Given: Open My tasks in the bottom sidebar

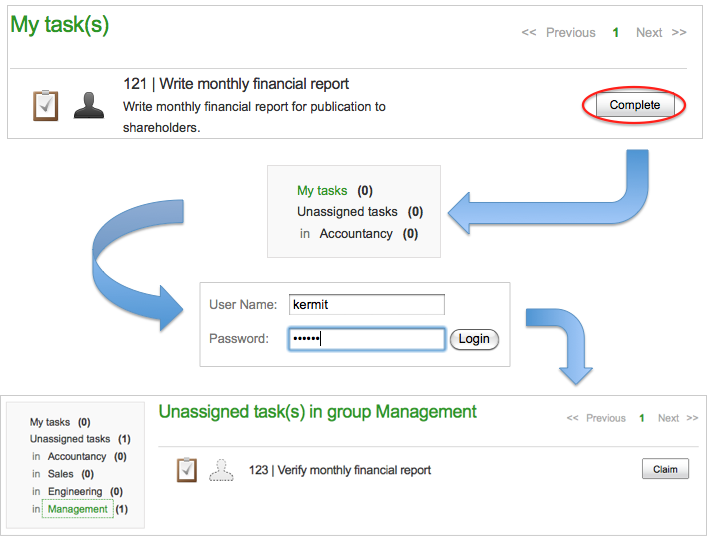Looking at the screenshot, I should (50, 422).
